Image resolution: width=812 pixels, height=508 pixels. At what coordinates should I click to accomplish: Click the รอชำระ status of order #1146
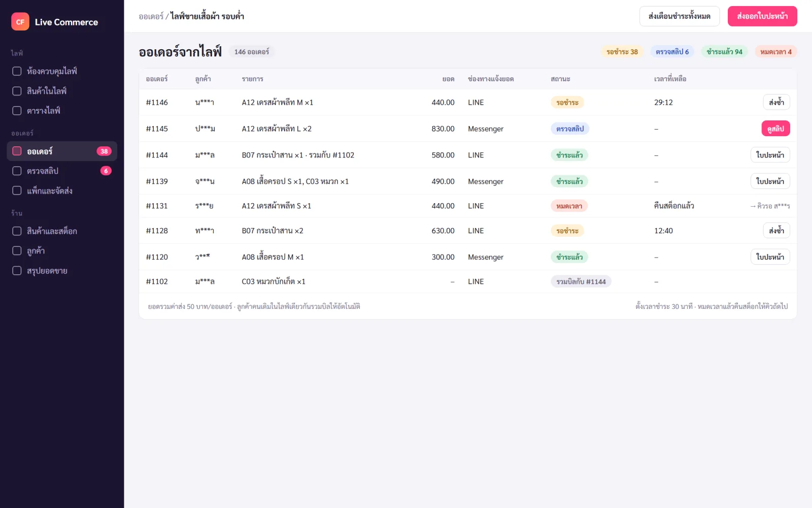(567, 102)
